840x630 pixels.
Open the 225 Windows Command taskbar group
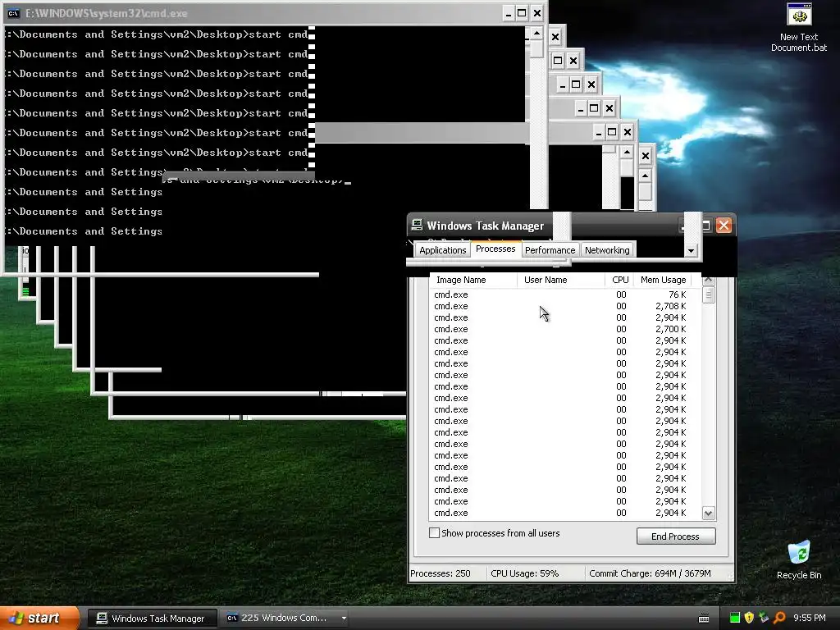pyautogui.click(x=286, y=619)
